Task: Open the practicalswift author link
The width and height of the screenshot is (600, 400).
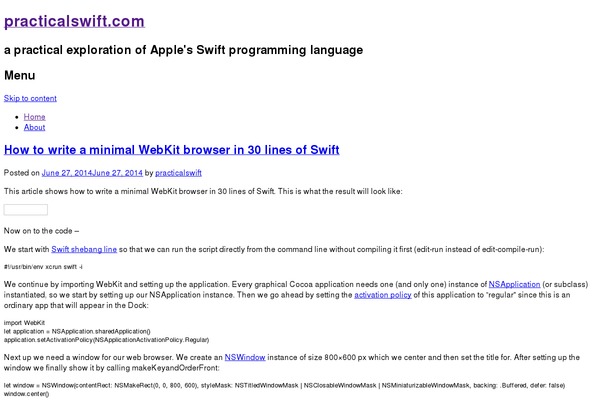Action: click(x=178, y=173)
